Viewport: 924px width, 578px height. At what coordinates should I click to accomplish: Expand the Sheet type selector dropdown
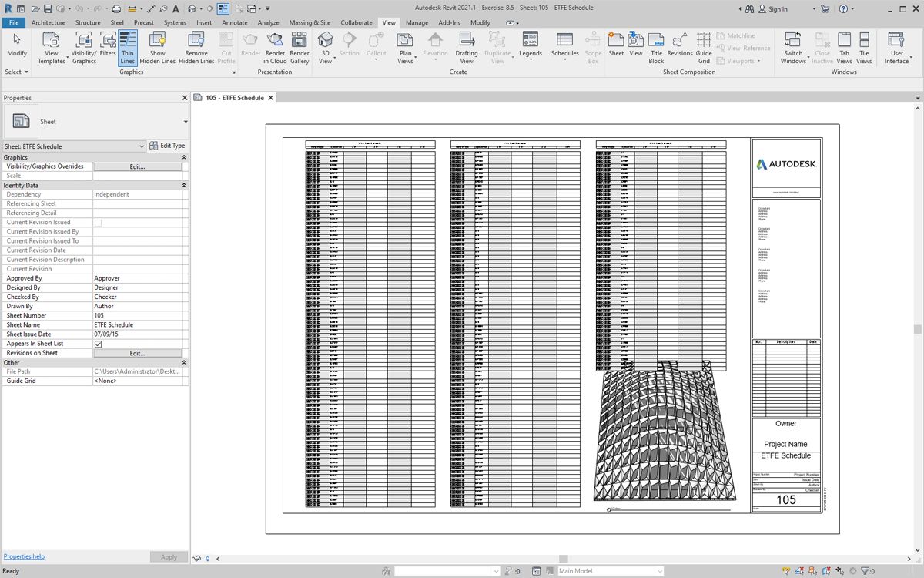coord(186,122)
